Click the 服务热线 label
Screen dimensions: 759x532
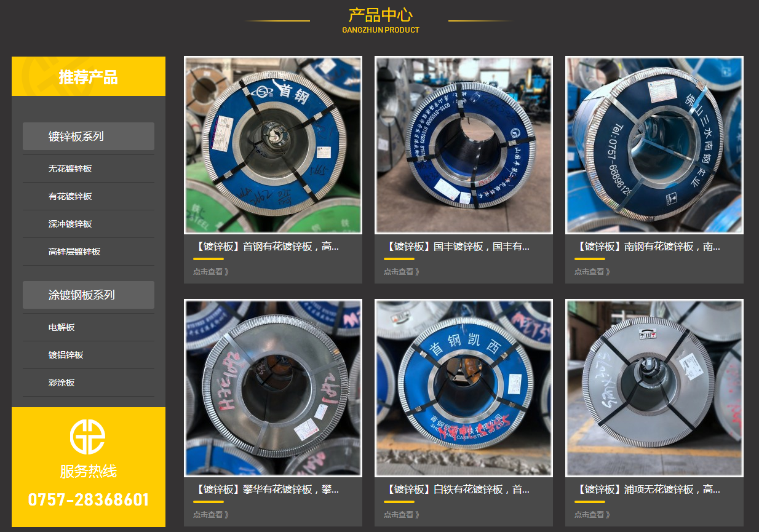(x=89, y=472)
